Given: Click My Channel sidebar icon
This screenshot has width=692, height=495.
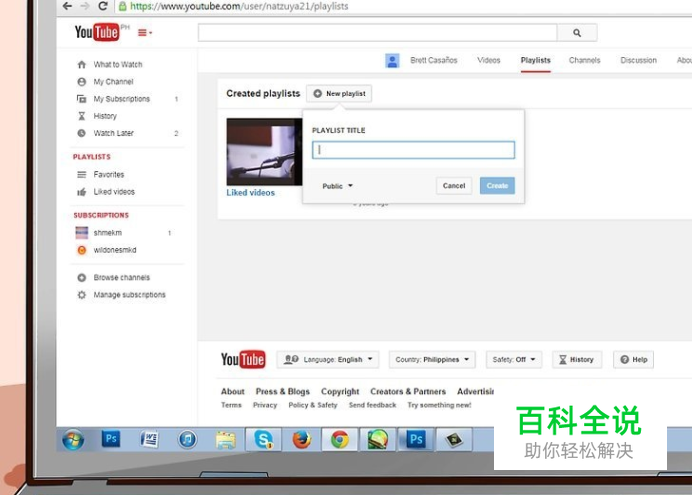Looking at the screenshot, I should [82, 82].
